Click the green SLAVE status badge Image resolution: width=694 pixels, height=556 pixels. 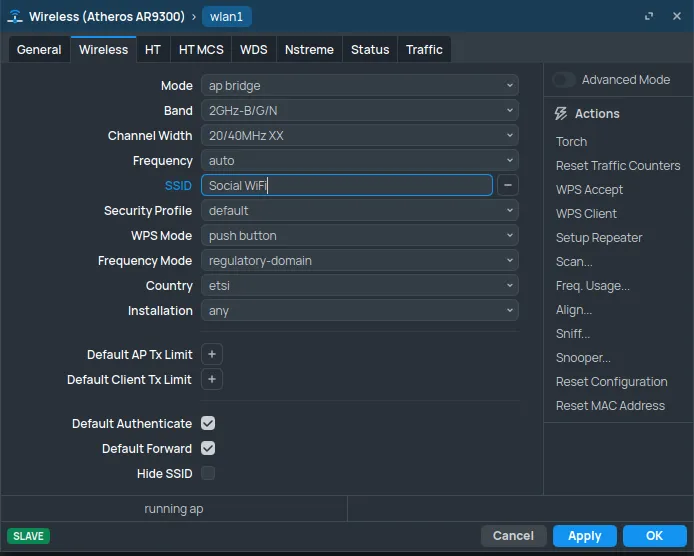tap(28, 536)
